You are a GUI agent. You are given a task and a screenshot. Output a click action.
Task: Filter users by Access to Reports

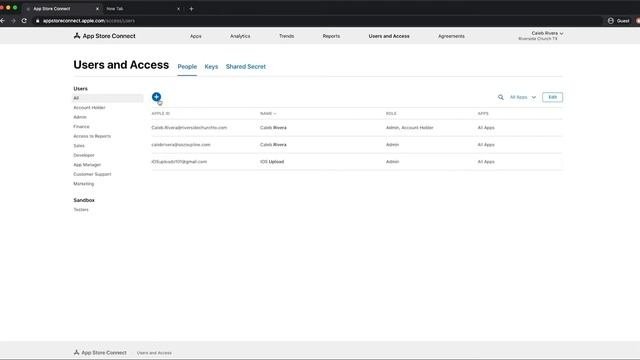(x=92, y=136)
